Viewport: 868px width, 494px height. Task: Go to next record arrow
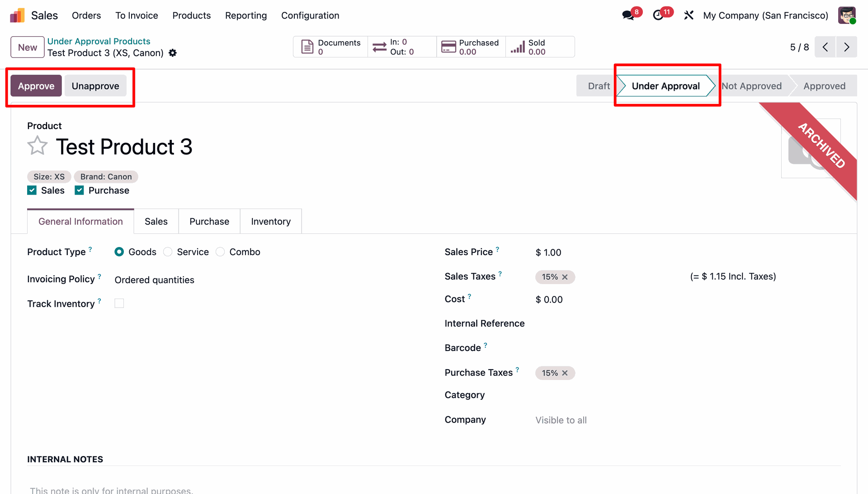[846, 47]
